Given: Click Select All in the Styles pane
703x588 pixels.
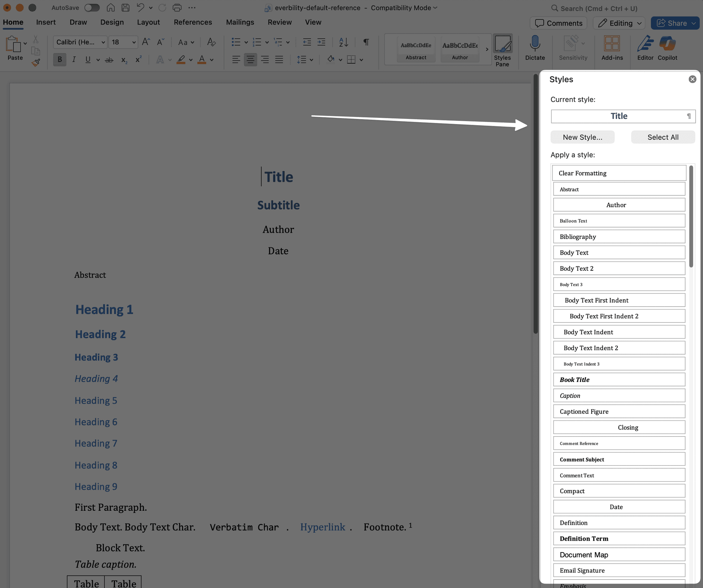Looking at the screenshot, I should pos(663,137).
